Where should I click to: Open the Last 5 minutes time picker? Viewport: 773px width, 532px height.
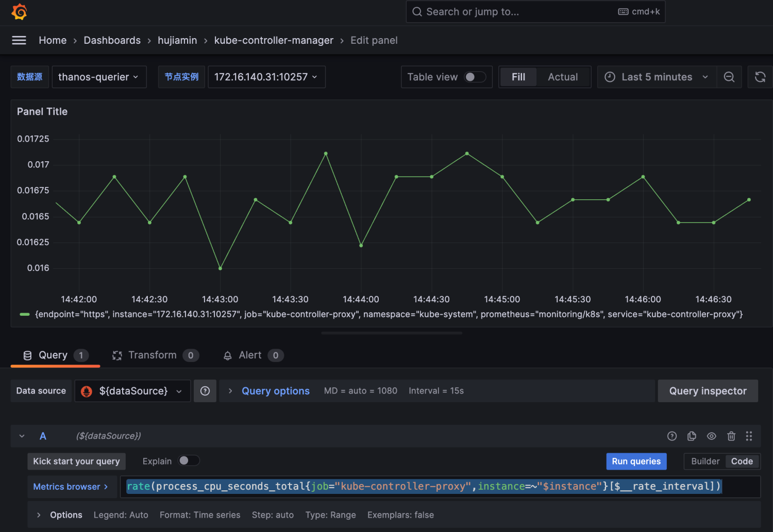(x=657, y=77)
